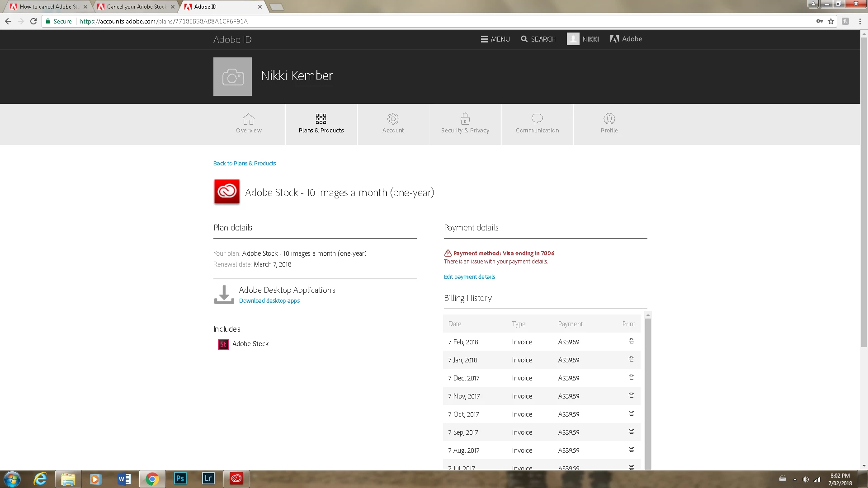Click Edit payment details link
The image size is (868, 488).
[x=469, y=277]
